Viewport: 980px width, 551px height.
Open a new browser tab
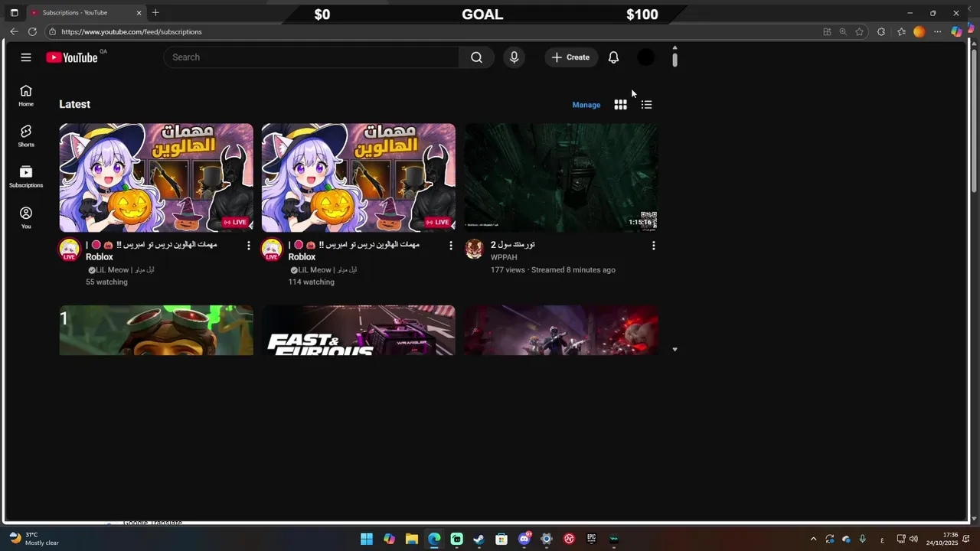click(155, 13)
